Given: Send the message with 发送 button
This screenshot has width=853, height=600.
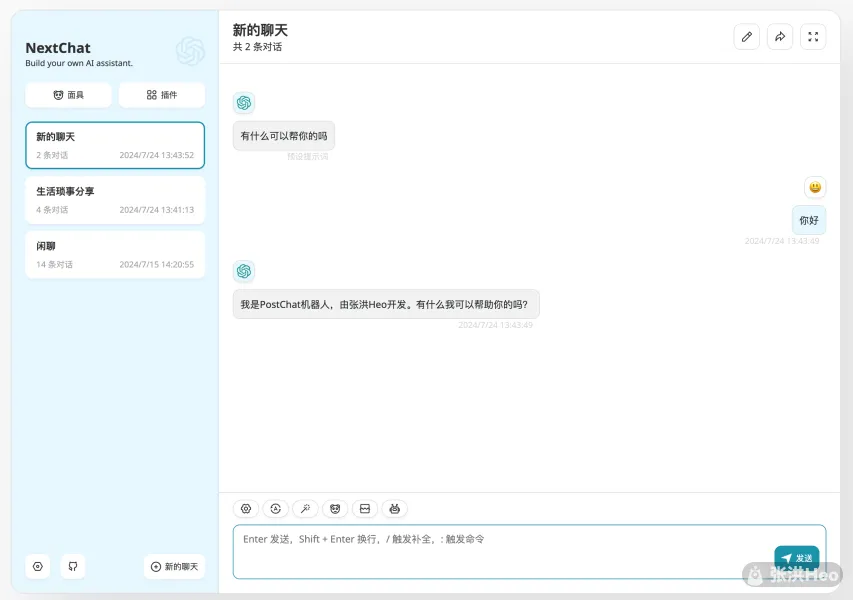Looking at the screenshot, I should point(797,558).
